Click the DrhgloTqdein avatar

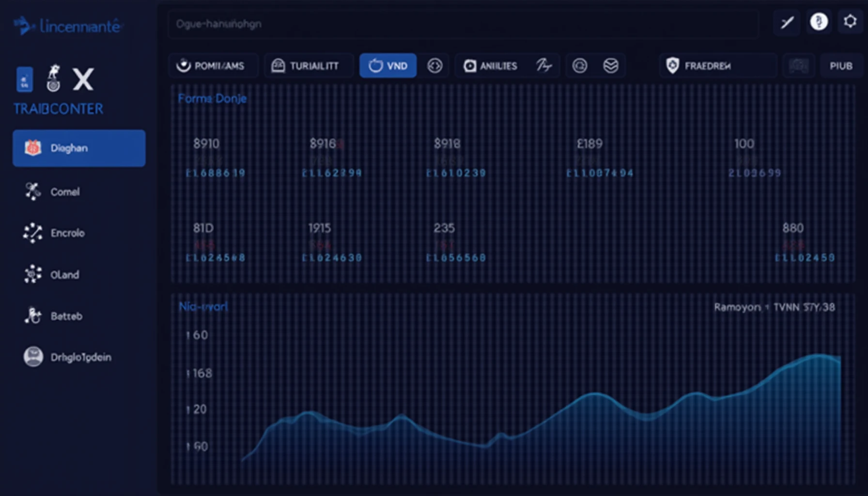click(33, 357)
